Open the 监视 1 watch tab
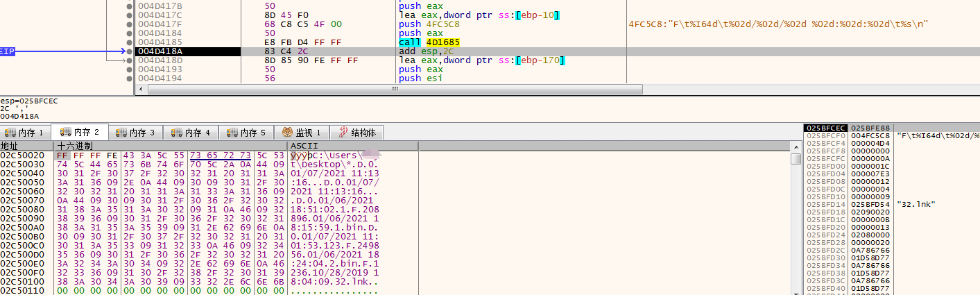 coord(302,132)
